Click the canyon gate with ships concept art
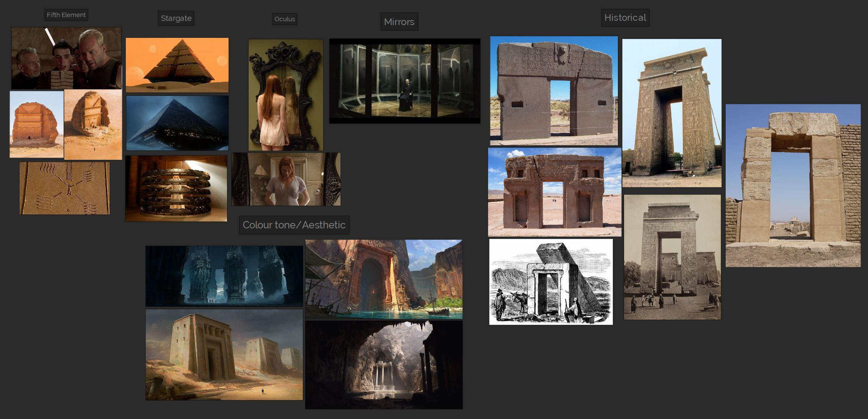 pos(384,279)
